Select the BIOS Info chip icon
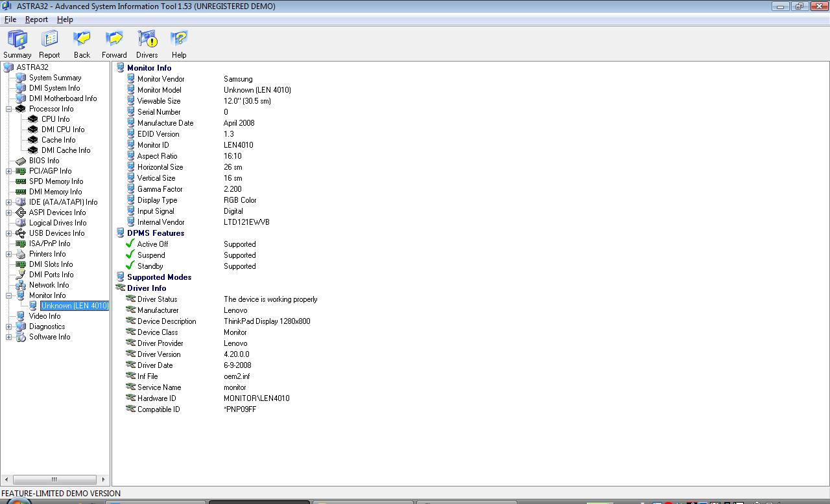 click(x=21, y=161)
